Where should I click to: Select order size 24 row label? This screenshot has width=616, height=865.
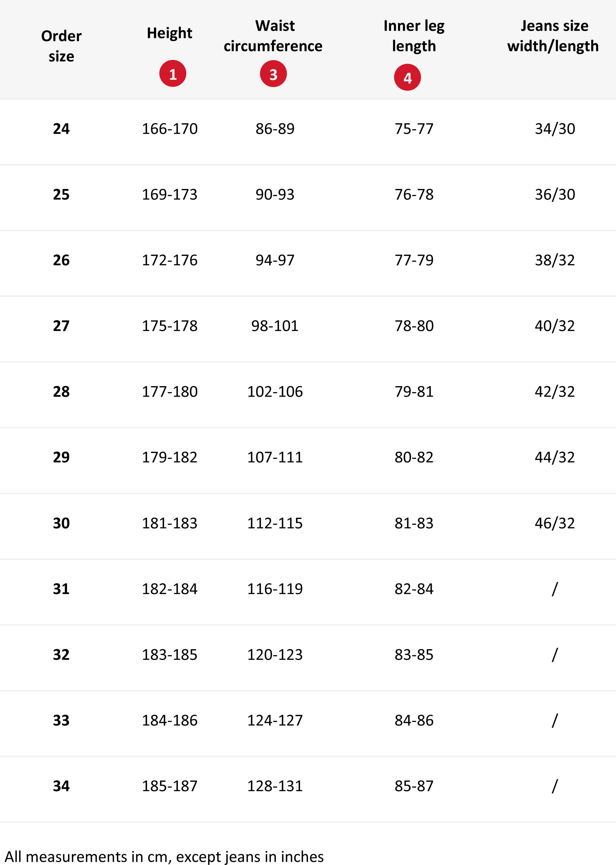61,129
